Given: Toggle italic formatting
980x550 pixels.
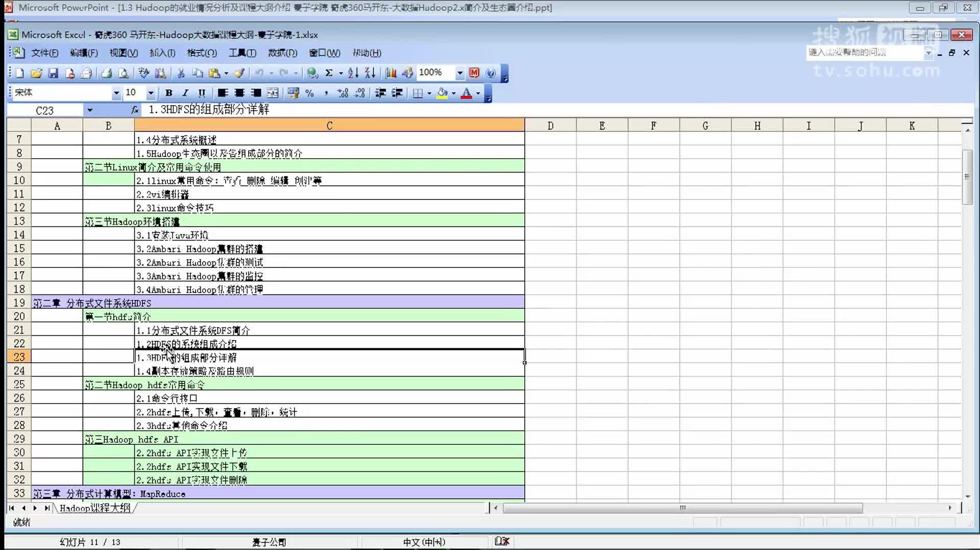Looking at the screenshot, I should click(x=185, y=93).
